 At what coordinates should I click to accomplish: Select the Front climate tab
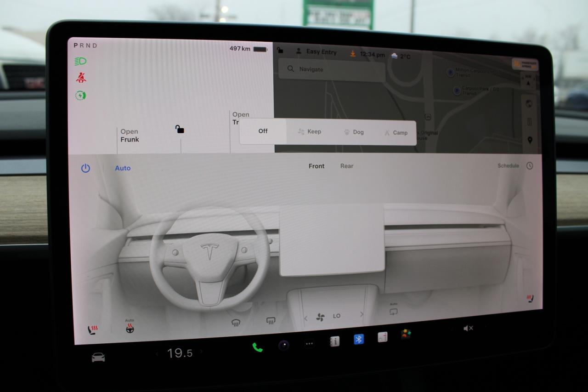316,166
